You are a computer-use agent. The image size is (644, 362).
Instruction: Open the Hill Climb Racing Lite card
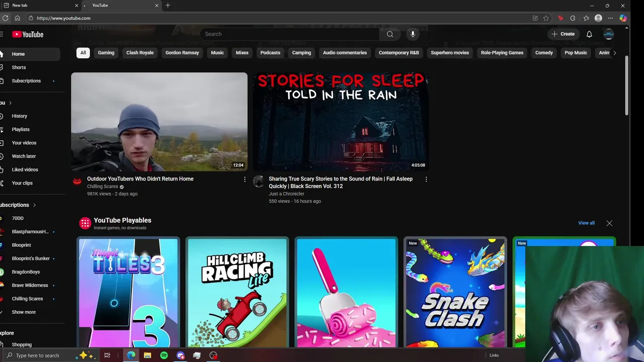[237, 293]
